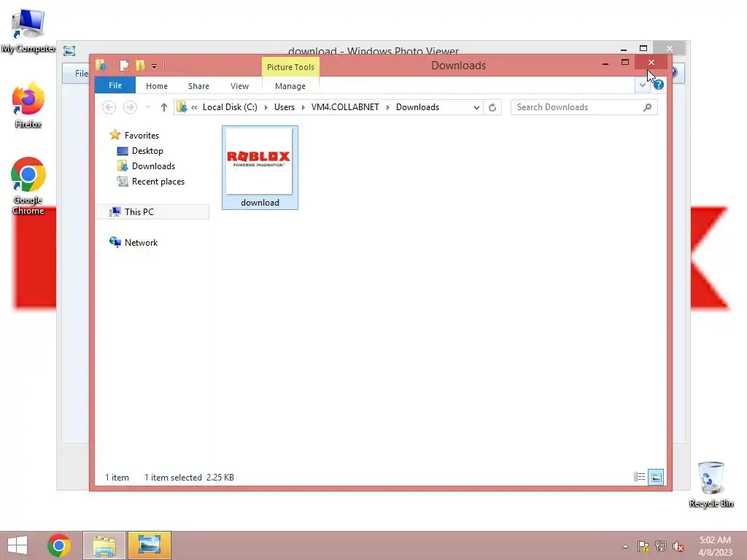Launch Chrome from the taskbar

(59, 545)
